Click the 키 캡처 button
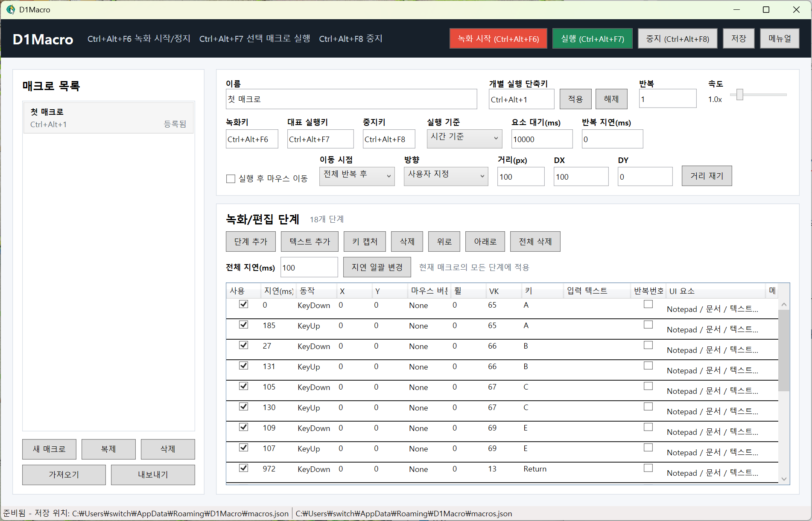Viewport: 812px width, 521px height. [x=365, y=242]
